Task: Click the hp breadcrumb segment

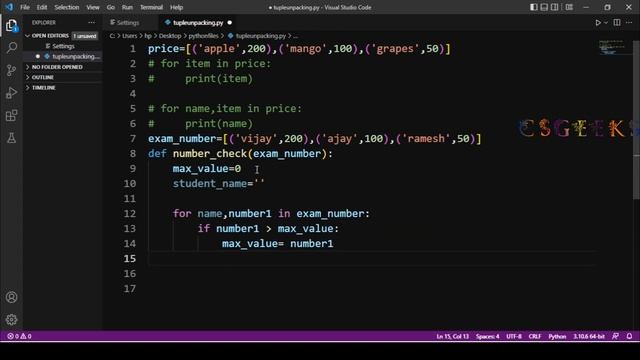Action: point(148,36)
